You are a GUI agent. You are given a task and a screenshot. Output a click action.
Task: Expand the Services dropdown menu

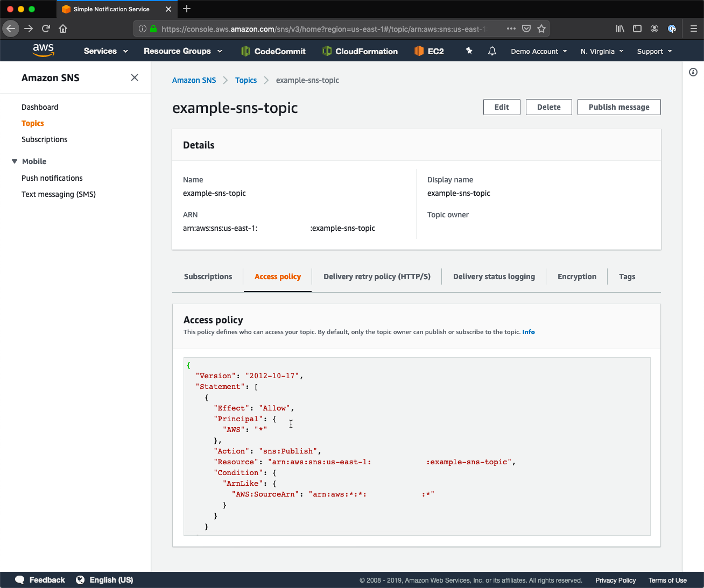pos(106,51)
